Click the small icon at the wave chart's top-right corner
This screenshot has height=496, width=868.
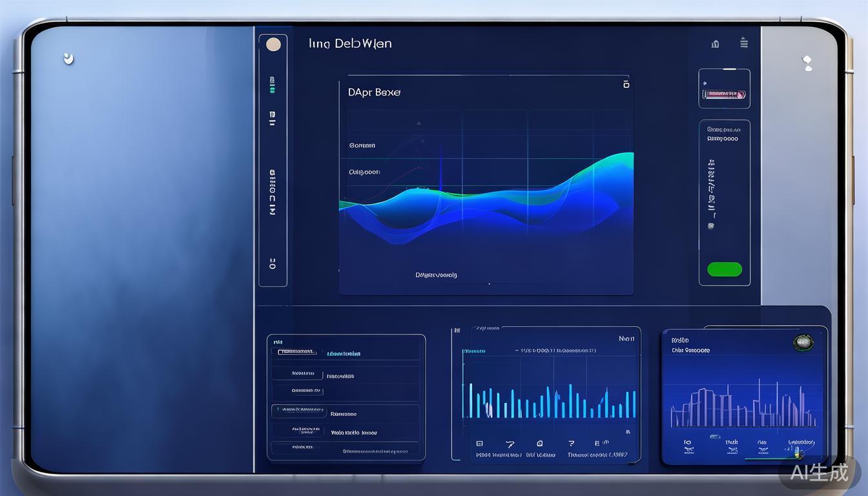(x=625, y=85)
